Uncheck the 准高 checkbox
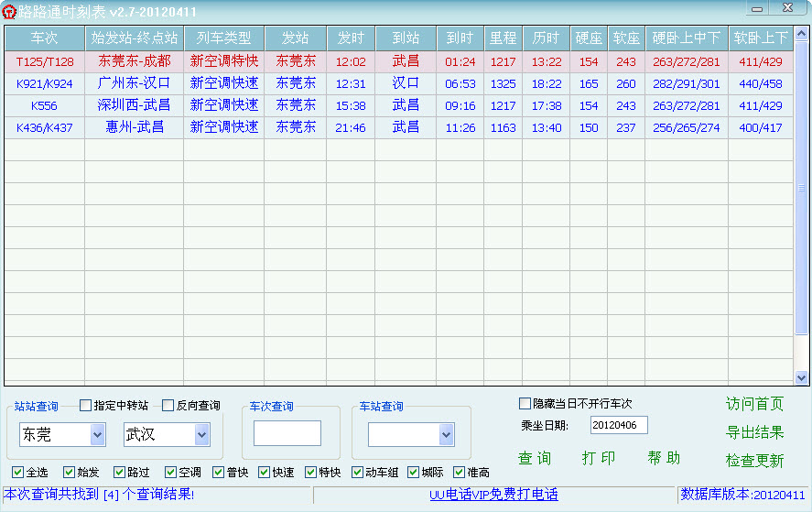This screenshot has width=812, height=512. tap(459, 472)
